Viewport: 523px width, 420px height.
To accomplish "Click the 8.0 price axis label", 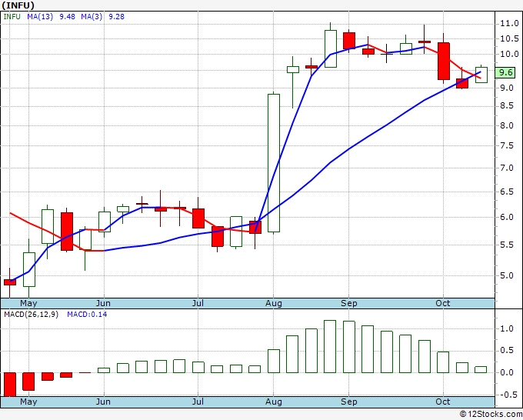I will pos(507,125).
